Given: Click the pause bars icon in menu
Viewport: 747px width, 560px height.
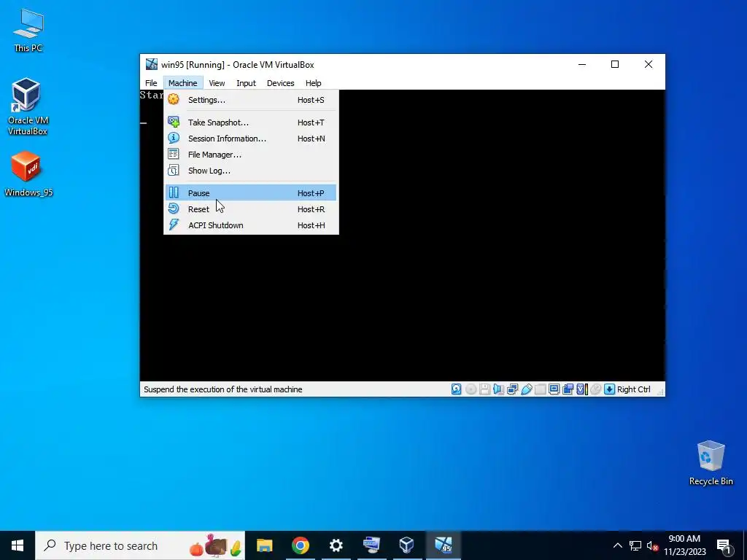Looking at the screenshot, I should [174, 192].
